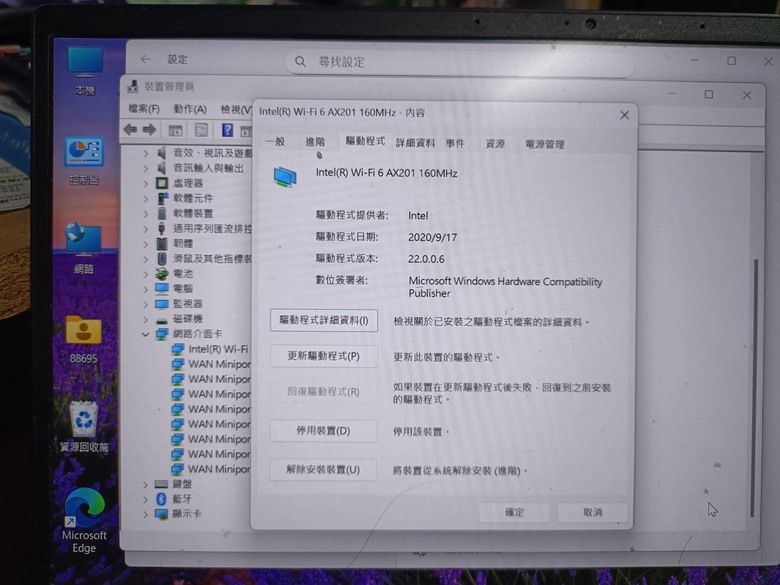Expand the 磁碟機 disk drives category

point(146,319)
